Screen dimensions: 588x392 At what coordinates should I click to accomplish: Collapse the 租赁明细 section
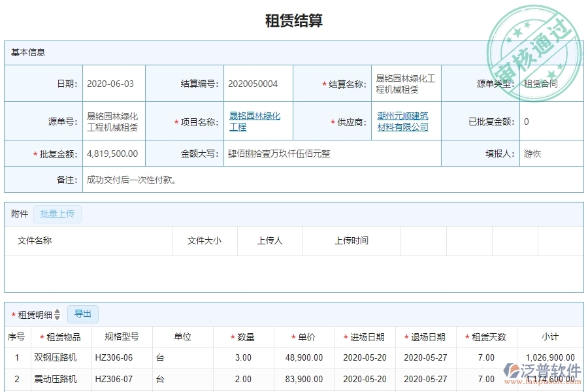[35, 314]
